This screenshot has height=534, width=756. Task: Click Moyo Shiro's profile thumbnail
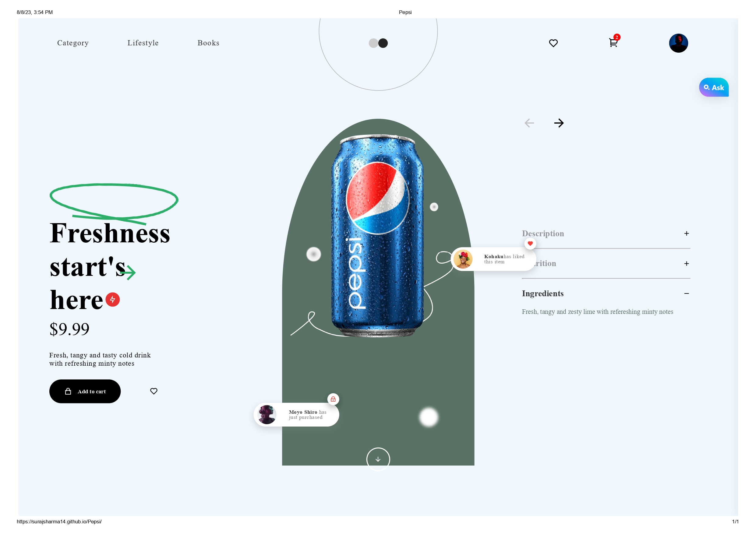tap(267, 415)
